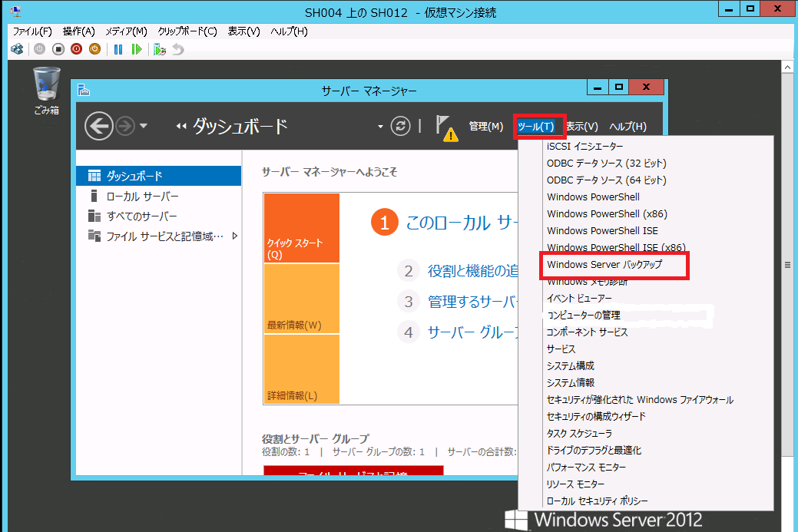Click the Server Manager back arrow
Viewport: 798px width, 532px height.
pyautogui.click(x=99, y=126)
